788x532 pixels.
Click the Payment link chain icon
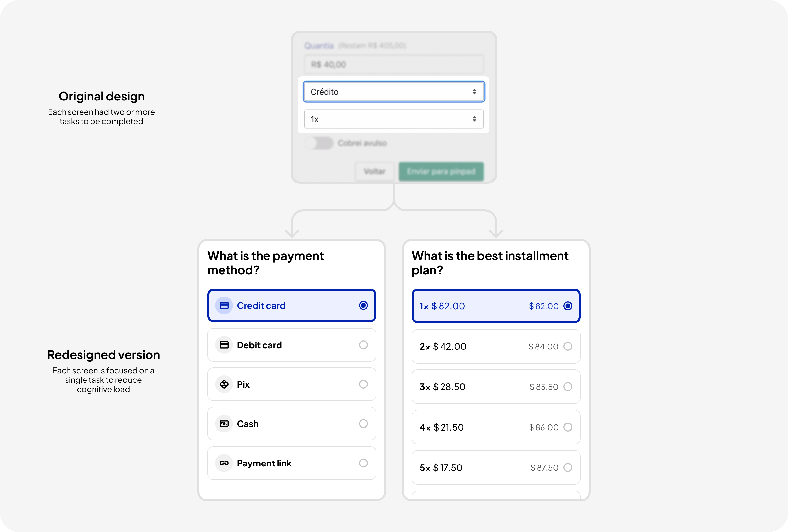click(224, 463)
